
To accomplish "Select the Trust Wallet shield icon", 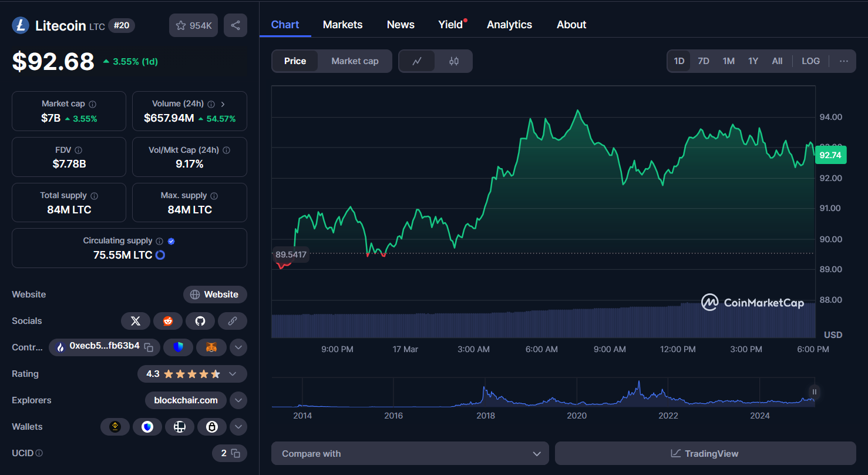I will (x=179, y=347).
